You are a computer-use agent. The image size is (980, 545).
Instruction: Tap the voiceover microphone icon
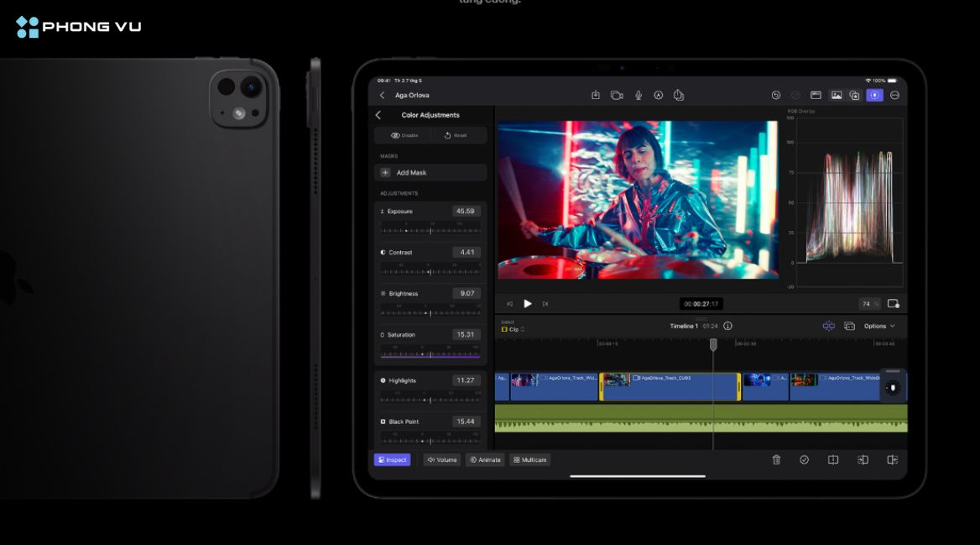click(639, 95)
